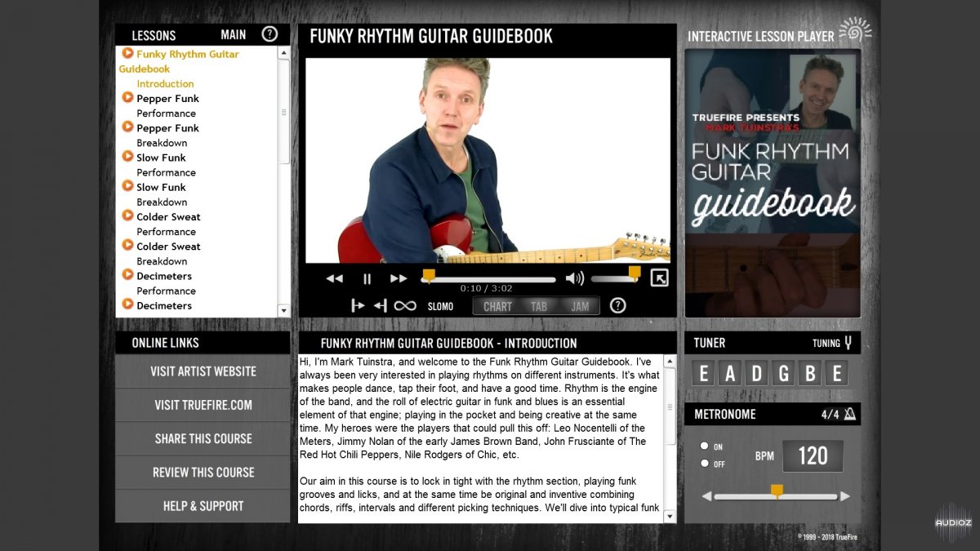Play Slow Funk Breakdown lesson icon
The width and height of the screenshot is (980, 551).
coord(127,185)
